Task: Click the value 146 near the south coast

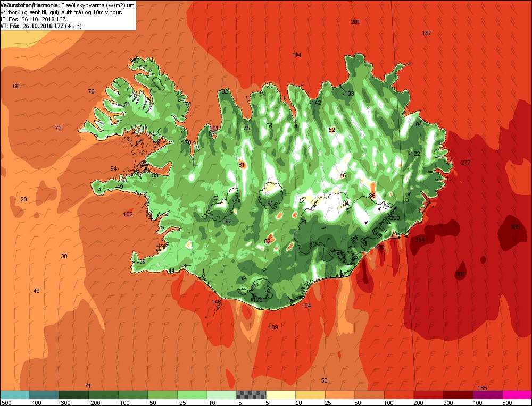Action: pos(216,302)
